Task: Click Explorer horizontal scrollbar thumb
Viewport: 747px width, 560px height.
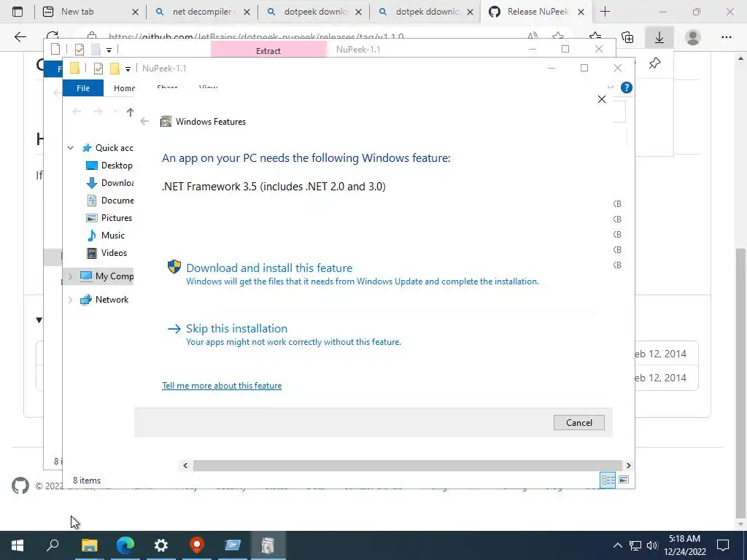Action: (407, 465)
